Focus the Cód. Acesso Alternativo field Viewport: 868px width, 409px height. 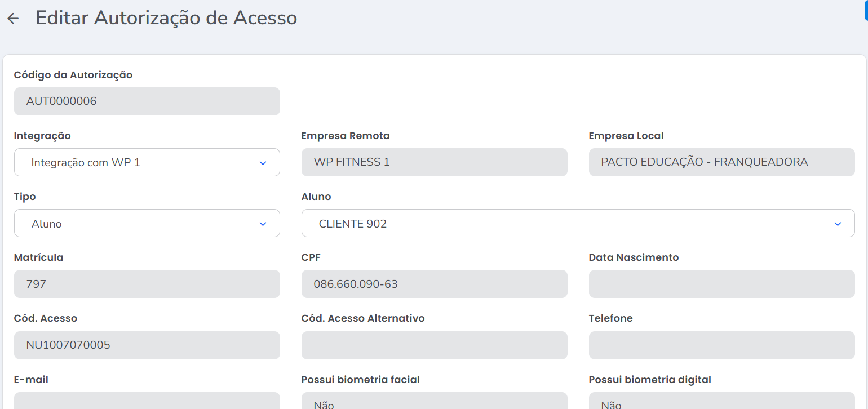[x=434, y=345]
